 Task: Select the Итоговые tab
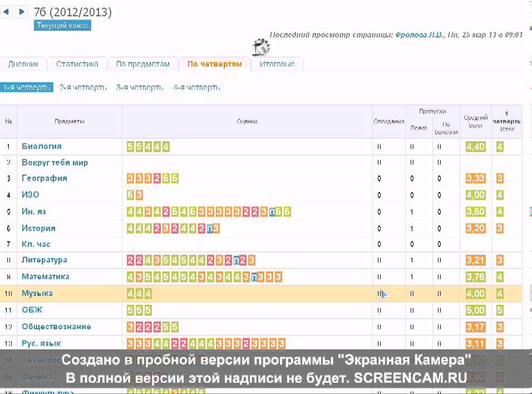[277, 64]
